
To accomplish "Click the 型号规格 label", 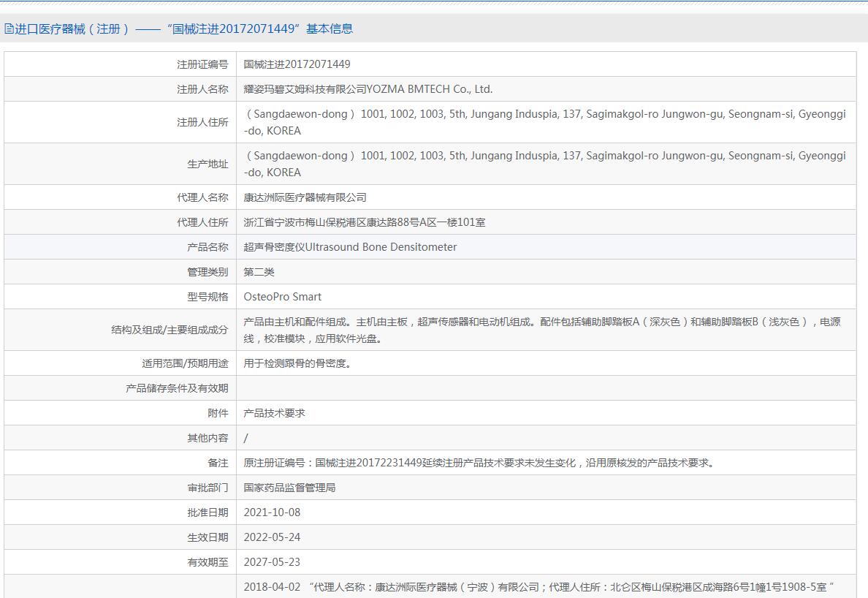I will point(208,297).
